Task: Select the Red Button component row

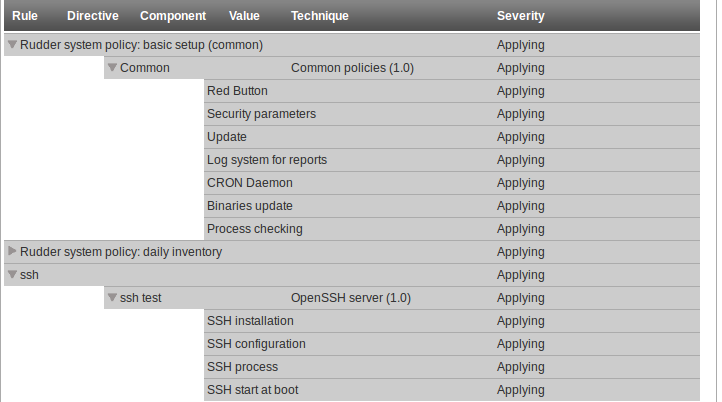Action: 452,91
